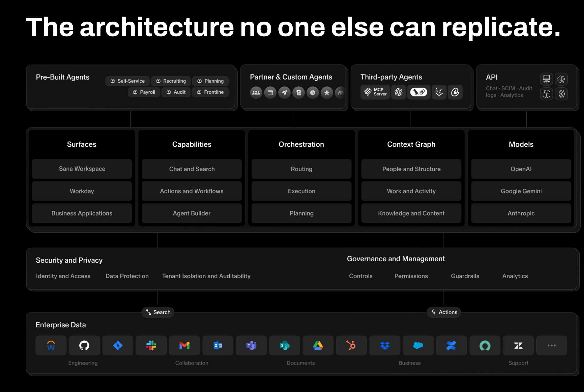The height and width of the screenshot is (392, 584).
Task: Select the Payroll agent chip
Action: [x=144, y=92]
